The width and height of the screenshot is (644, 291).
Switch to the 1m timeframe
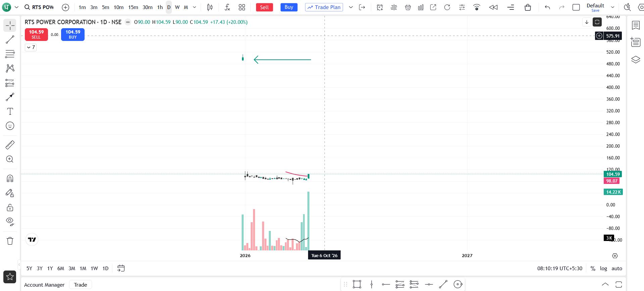coord(82,7)
